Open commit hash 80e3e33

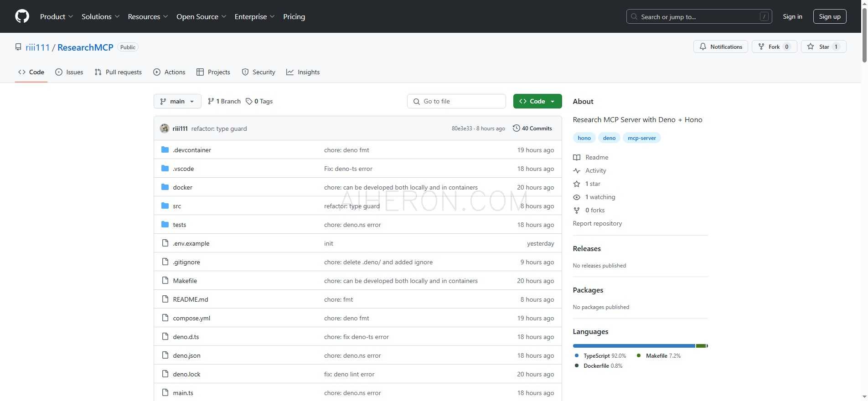(x=462, y=129)
